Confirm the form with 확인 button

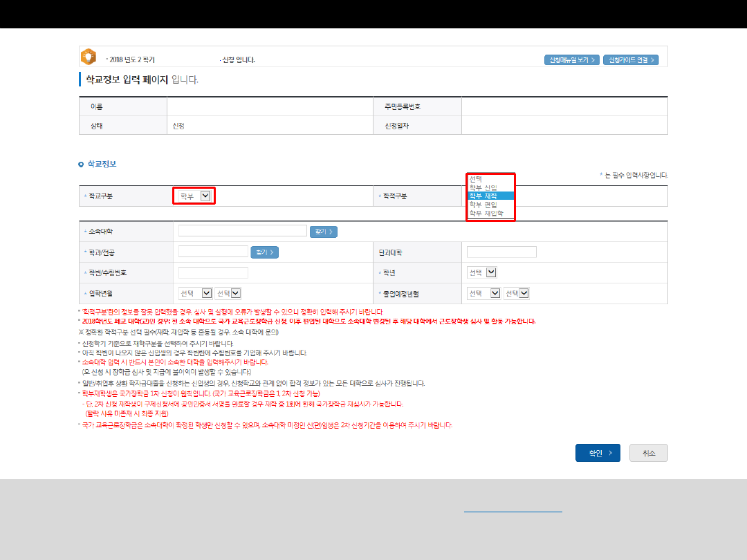coord(597,453)
